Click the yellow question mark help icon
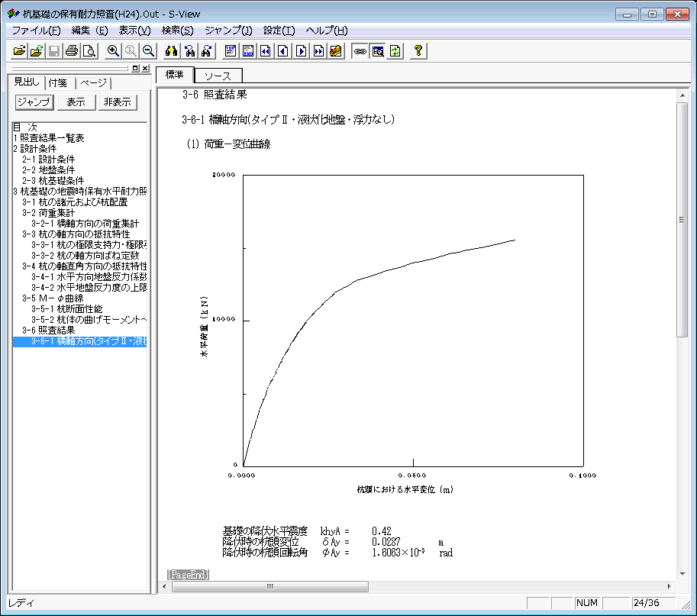The width and height of the screenshot is (697, 616). [418, 51]
